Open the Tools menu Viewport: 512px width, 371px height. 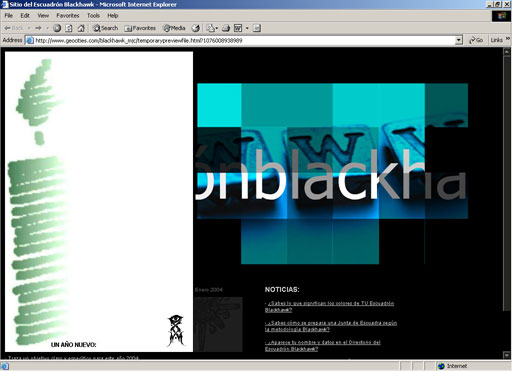tap(93, 16)
